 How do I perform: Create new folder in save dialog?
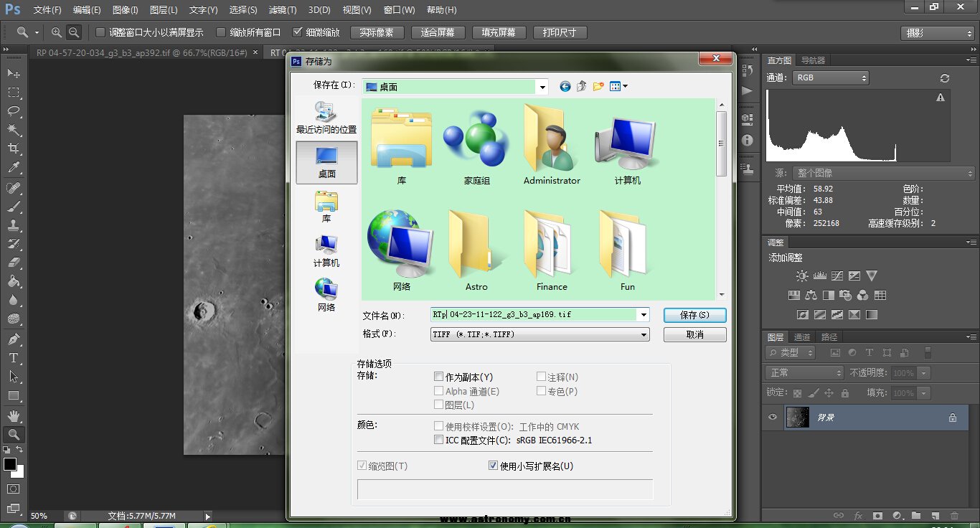(598, 86)
